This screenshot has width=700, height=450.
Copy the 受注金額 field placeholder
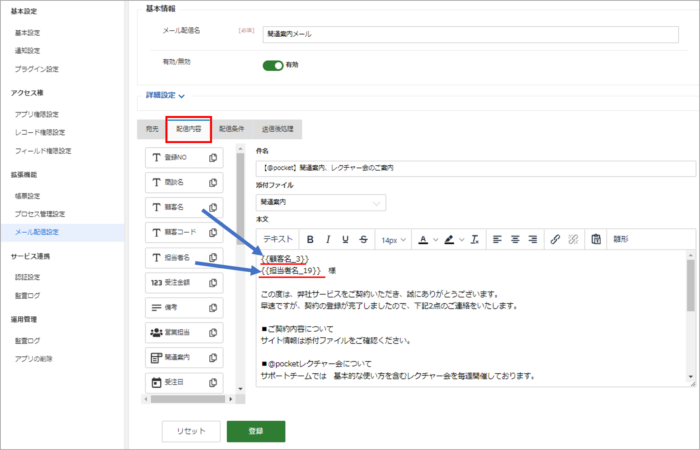[x=213, y=283]
